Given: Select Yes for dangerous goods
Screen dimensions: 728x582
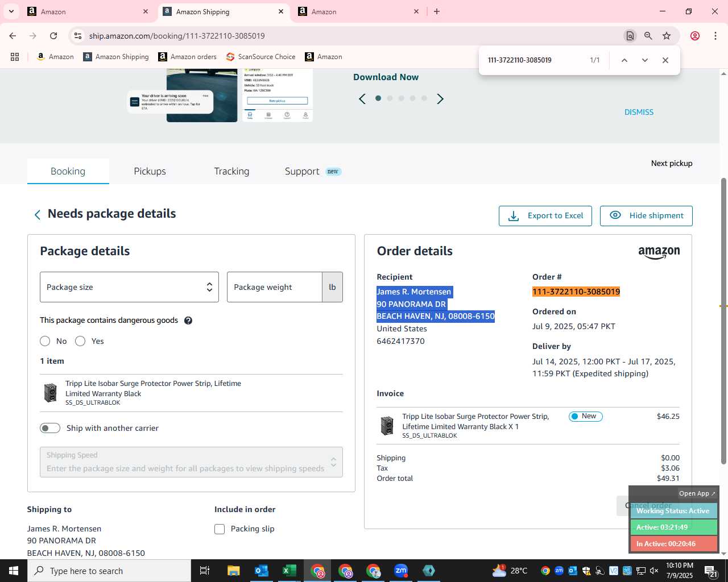Looking at the screenshot, I should click(x=80, y=341).
